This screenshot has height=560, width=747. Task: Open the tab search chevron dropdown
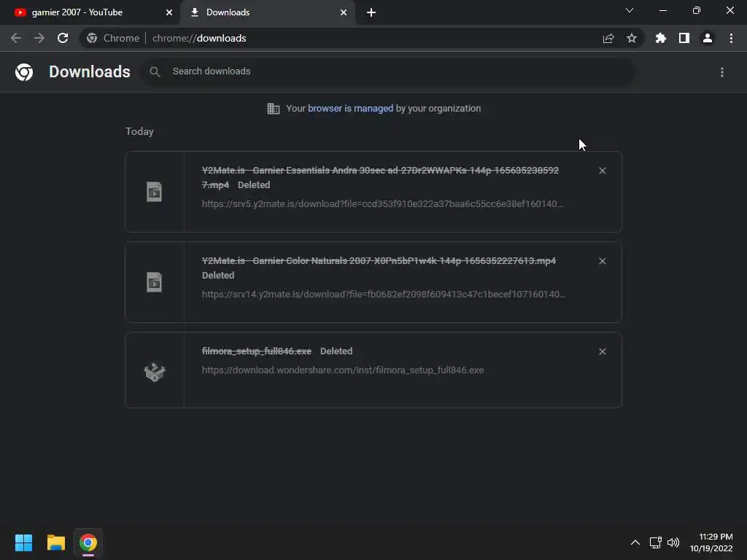pos(630,10)
